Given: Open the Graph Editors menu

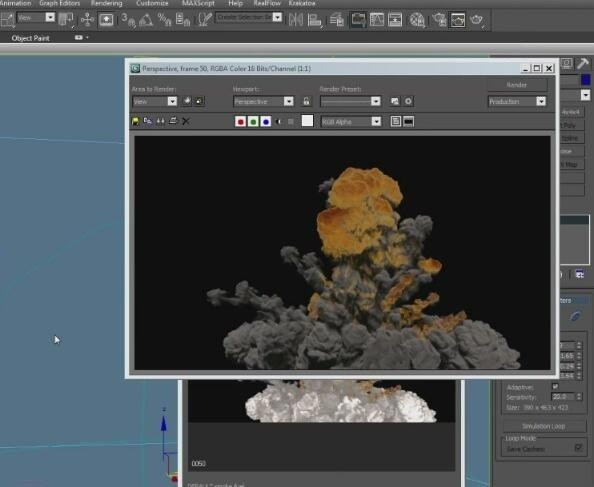Looking at the screenshot, I should coord(59,3).
